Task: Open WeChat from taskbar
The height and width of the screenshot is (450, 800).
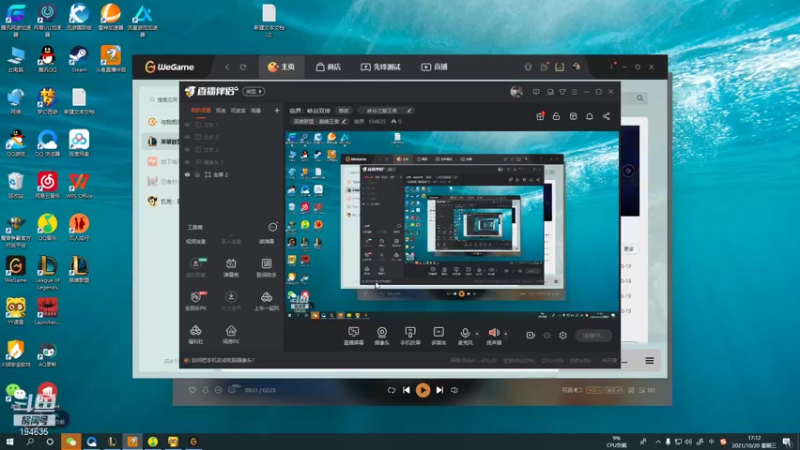Action: (x=71, y=442)
